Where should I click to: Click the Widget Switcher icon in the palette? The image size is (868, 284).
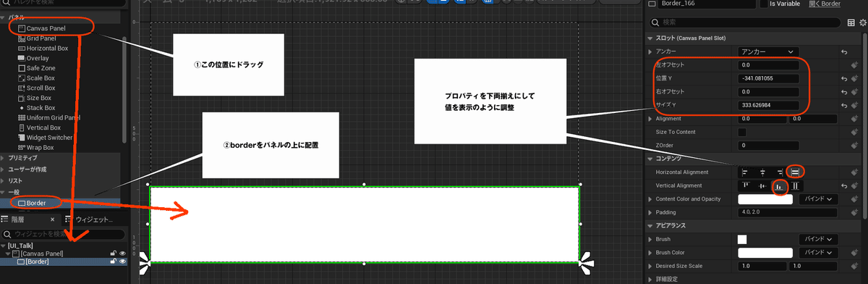click(21, 137)
